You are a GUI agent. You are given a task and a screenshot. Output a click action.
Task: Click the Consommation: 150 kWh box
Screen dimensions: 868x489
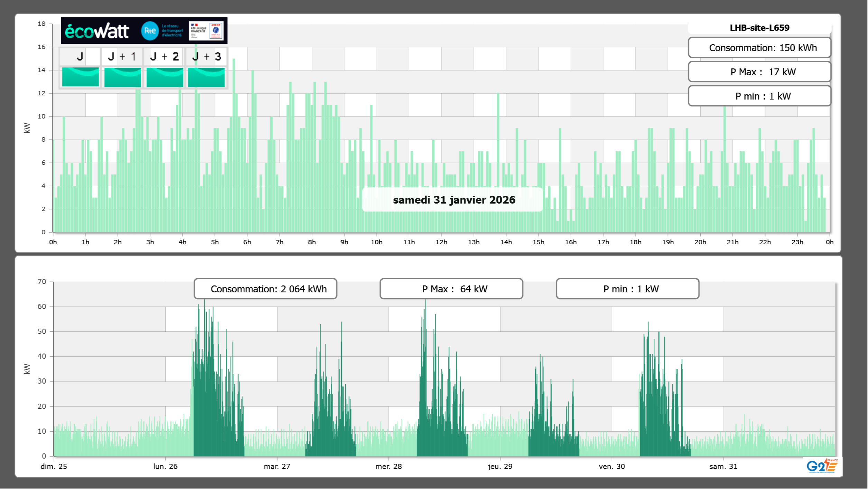pos(759,48)
